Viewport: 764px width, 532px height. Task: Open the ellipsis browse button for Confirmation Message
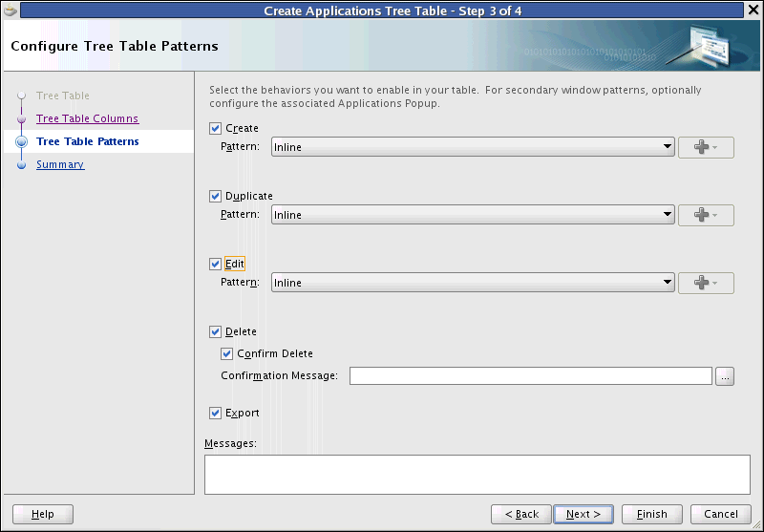pos(725,376)
